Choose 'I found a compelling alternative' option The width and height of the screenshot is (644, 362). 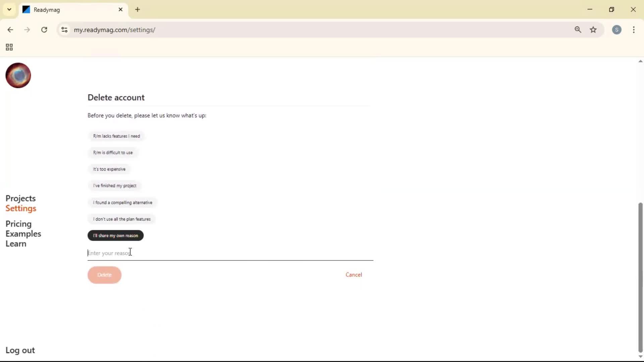pos(122,202)
